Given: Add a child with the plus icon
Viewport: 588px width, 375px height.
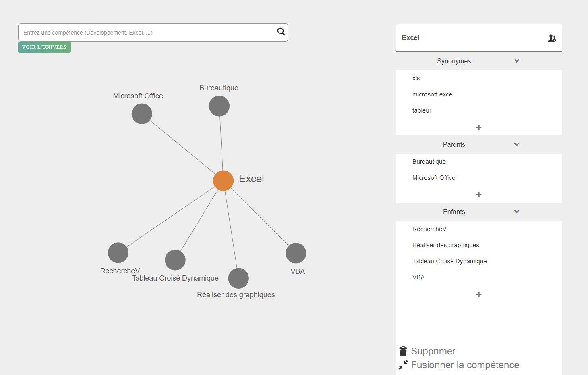Looking at the screenshot, I should tap(479, 294).
